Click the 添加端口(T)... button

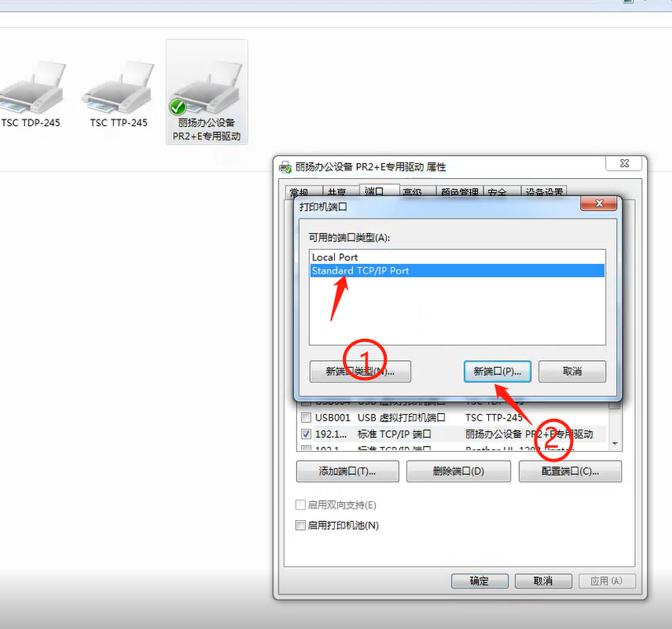tap(348, 472)
